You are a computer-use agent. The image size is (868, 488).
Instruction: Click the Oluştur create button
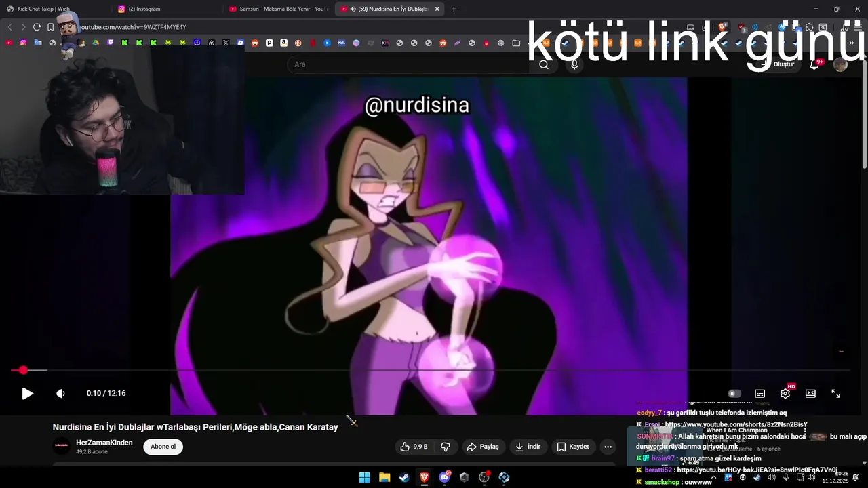coord(778,64)
